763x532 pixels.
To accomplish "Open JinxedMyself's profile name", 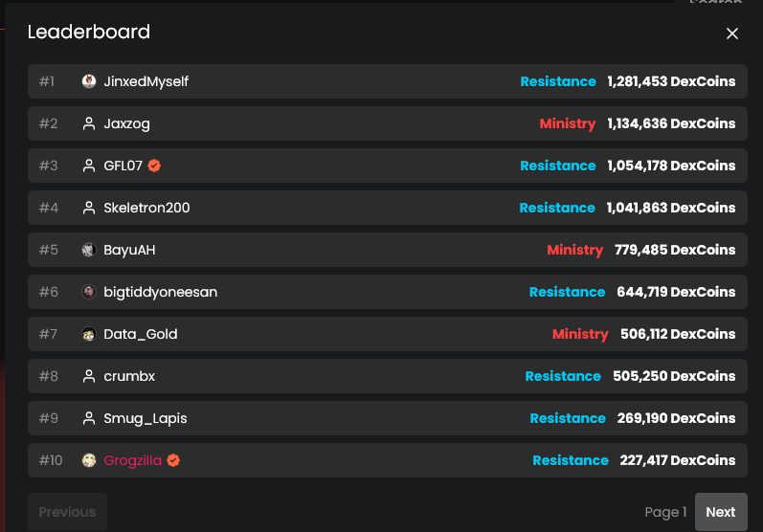I will coord(146,81).
